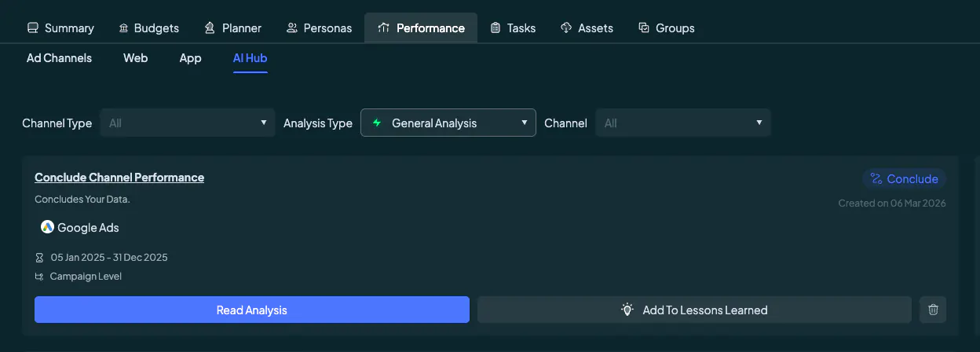
Task: Click the lightbulb icon on Lessons Learned
Action: point(627,310)
